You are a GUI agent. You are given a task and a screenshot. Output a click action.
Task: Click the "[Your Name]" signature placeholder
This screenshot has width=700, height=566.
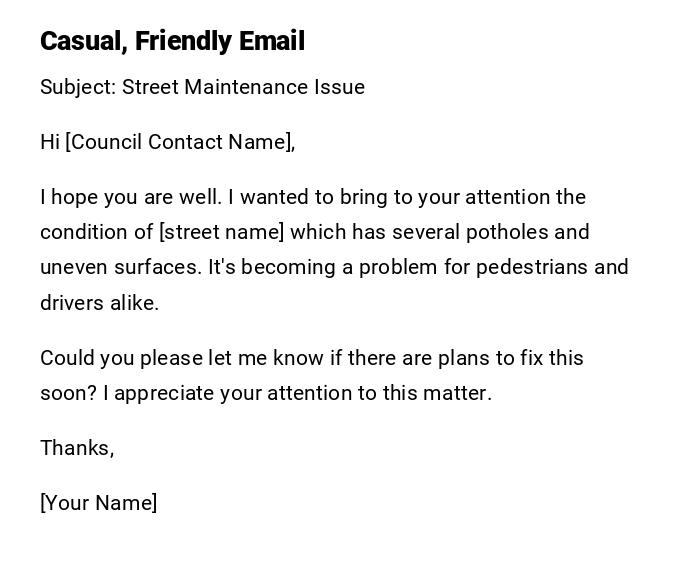[x=98, y=503]
